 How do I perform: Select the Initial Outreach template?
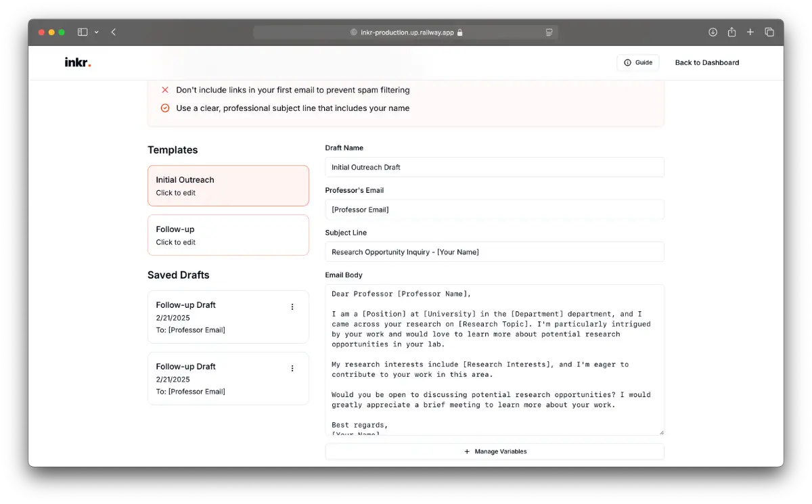228,186
